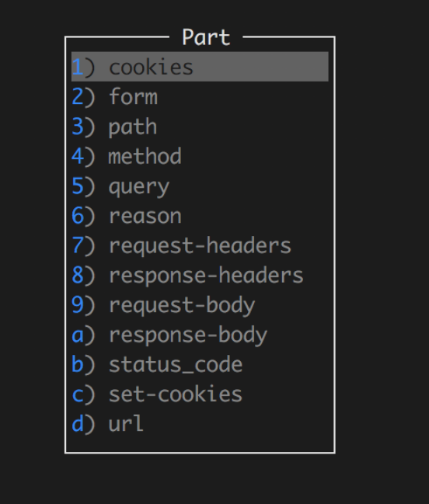Select request-headers option
Screen dimensions: 429x504
pos(200,245)
